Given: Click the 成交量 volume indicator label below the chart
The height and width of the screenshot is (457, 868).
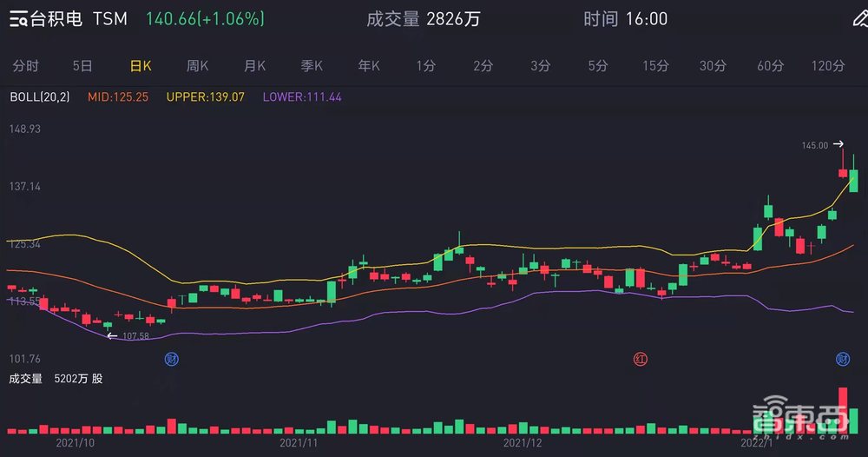Looking at the screenshot, I should (26, 379).
